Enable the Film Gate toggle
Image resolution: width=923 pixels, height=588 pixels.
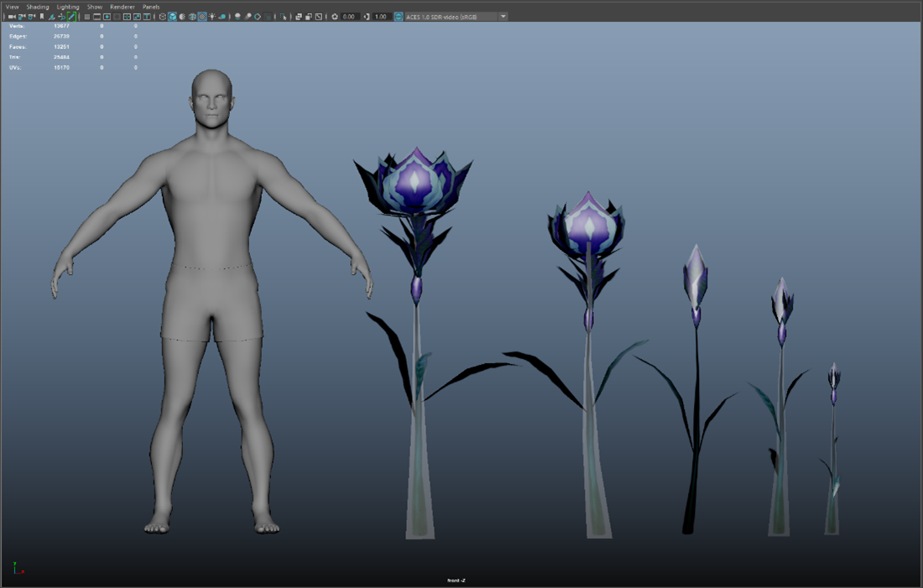pyautogui.click(x=96, y=17)
